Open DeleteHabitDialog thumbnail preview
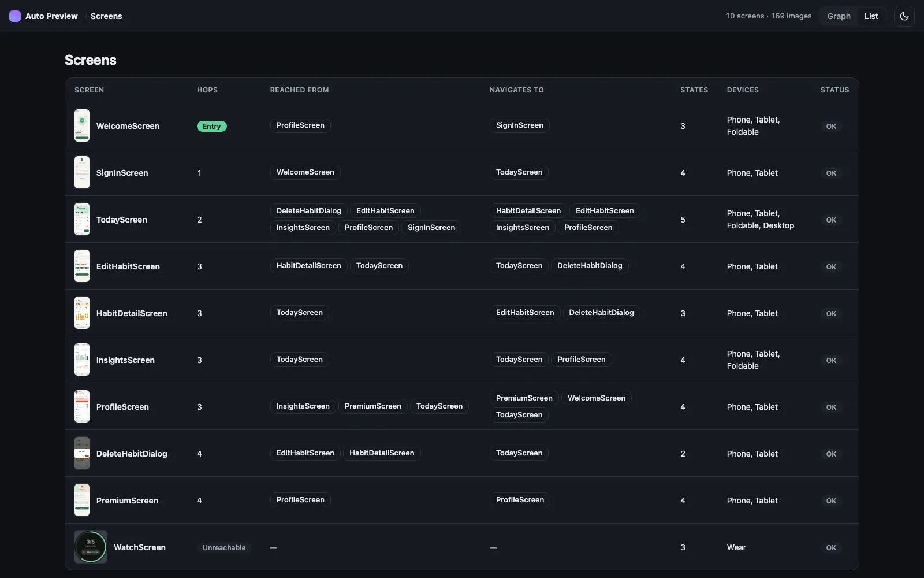This screenshot has width=924, height=578. pos(82,453)
